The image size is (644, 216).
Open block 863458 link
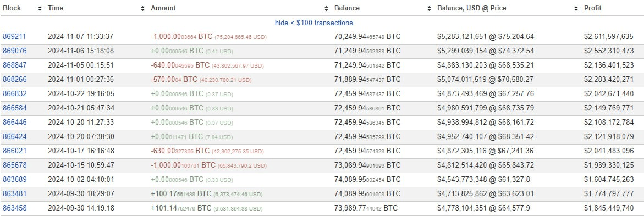pyautogui.click(x=14, y=208)
